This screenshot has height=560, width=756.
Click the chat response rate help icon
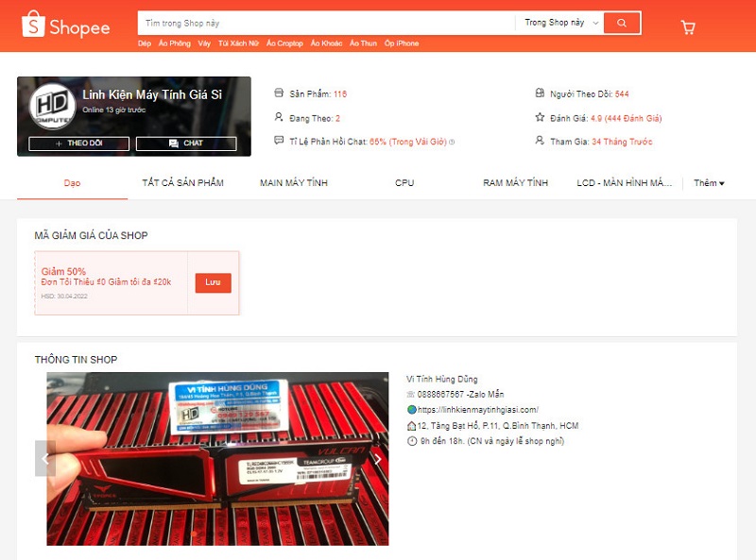[x=452, y=142]
